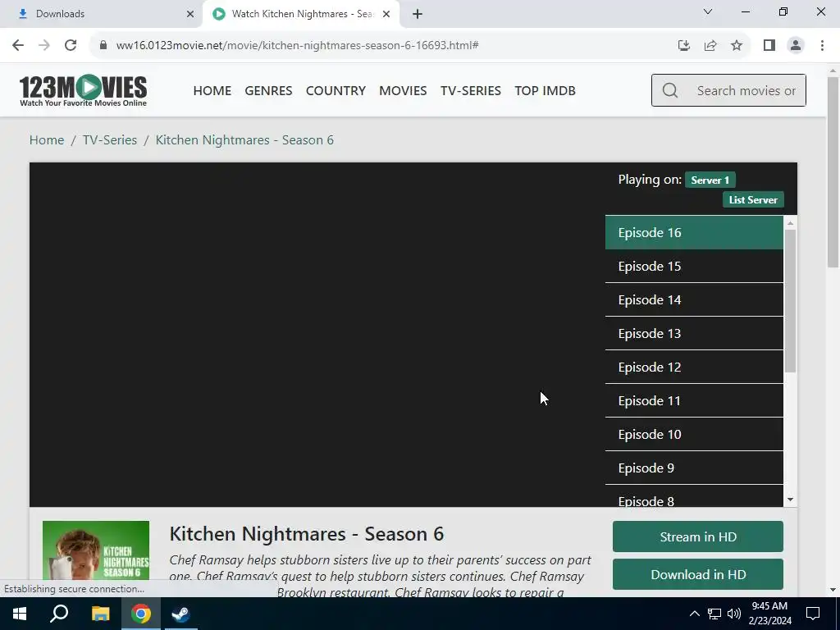840x630 pixels.
Task: Open GENRES menu
Action: point(268,90)
